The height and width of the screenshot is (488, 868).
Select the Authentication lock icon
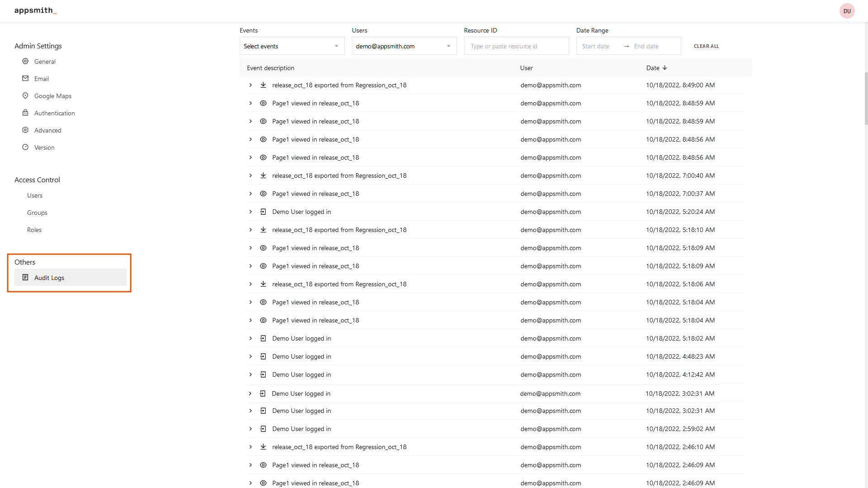(x=25, y=113)
